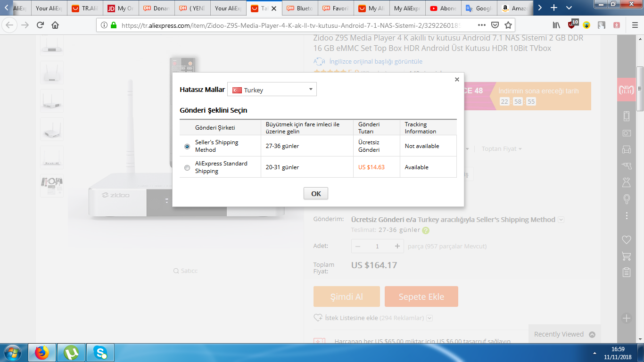Switch to Google tab
This screenshot has width=644, height=362.
[x=479, y=8]
